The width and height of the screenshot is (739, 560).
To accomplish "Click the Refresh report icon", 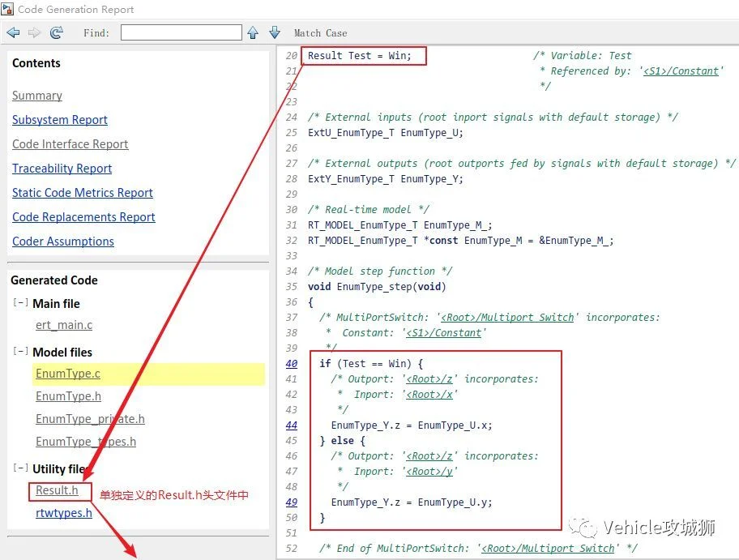I will [57, 32].
